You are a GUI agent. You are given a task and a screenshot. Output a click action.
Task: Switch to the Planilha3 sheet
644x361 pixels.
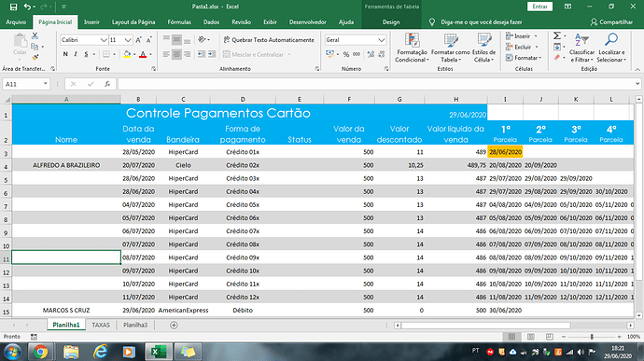[x=135, y=325]
